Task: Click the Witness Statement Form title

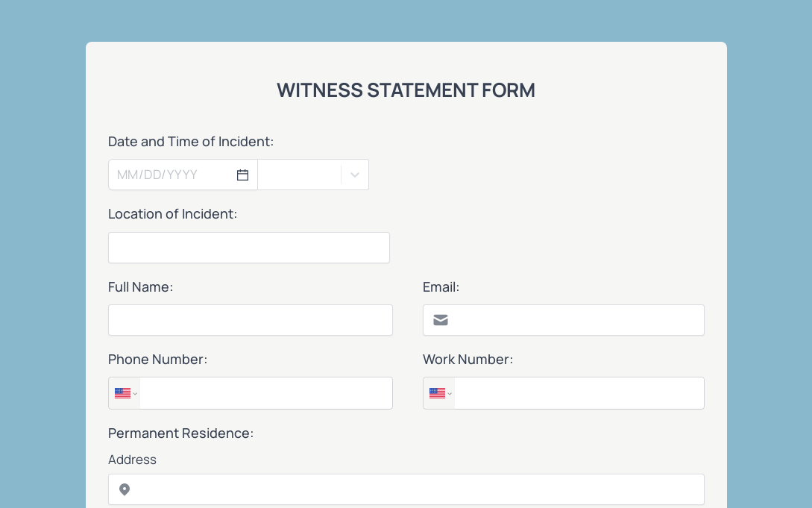Action: pos(406,90)
